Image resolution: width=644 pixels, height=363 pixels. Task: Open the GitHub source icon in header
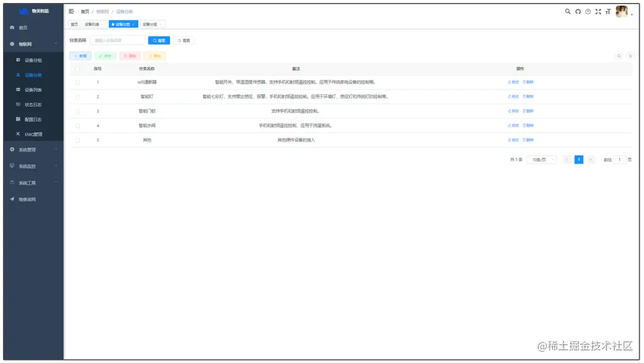click(x=578, y=11)
